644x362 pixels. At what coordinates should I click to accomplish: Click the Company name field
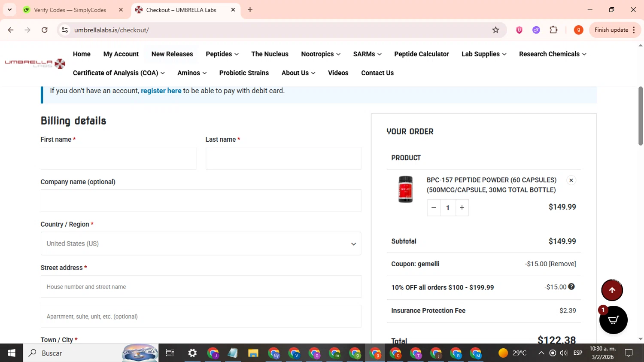(201, 201)
